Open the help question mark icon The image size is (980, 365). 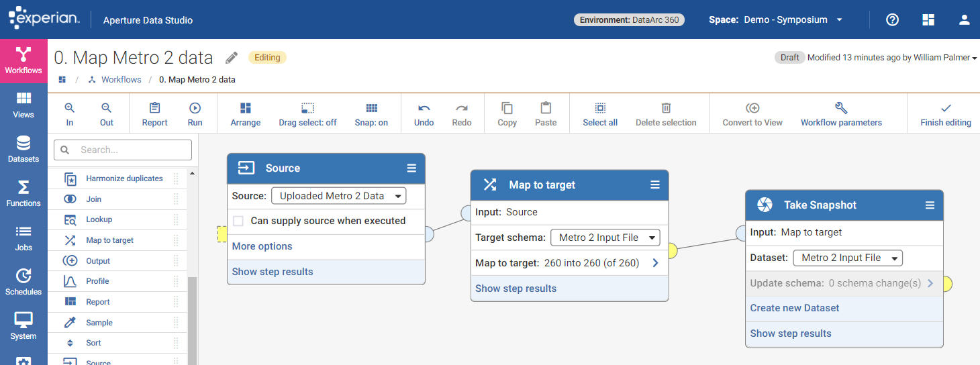(x=892, y=19)
